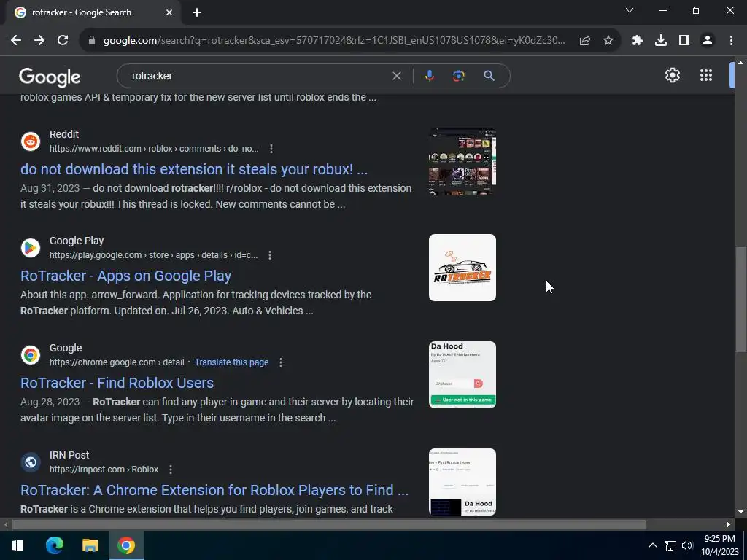The width and height of the screenshot is (747, 560).
Task: Open File Explorer from taskbar
Action: [x=90, y=545]
